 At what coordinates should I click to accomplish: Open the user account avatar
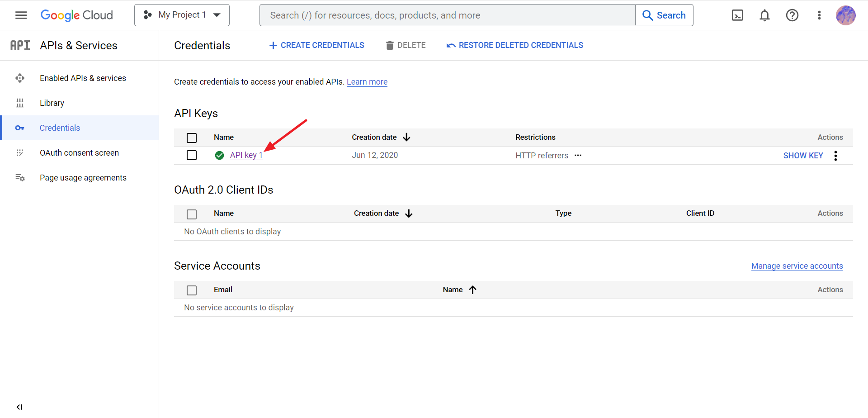(x=845, y=15)
